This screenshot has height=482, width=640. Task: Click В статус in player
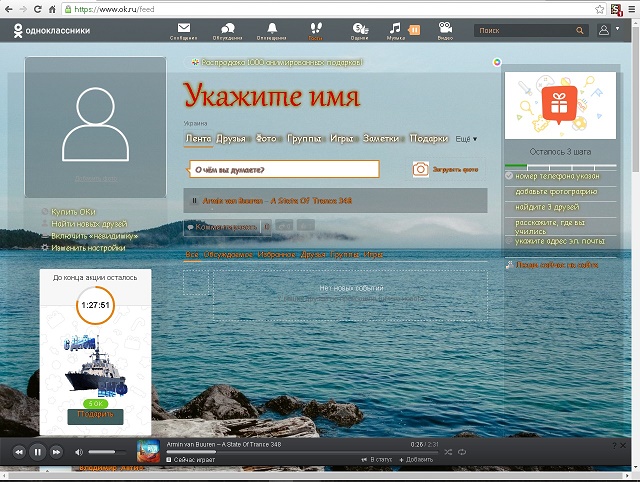click(x=376, y=460)
